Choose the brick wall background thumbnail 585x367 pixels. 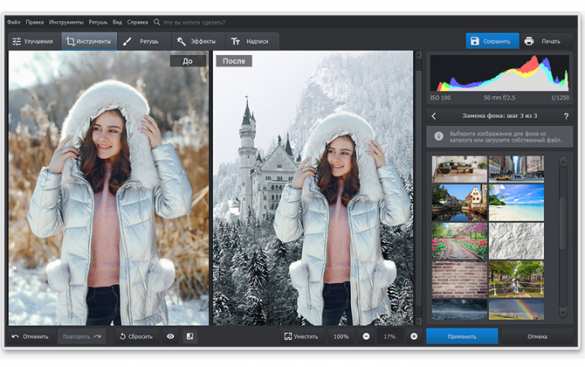[x=459, y=279]
